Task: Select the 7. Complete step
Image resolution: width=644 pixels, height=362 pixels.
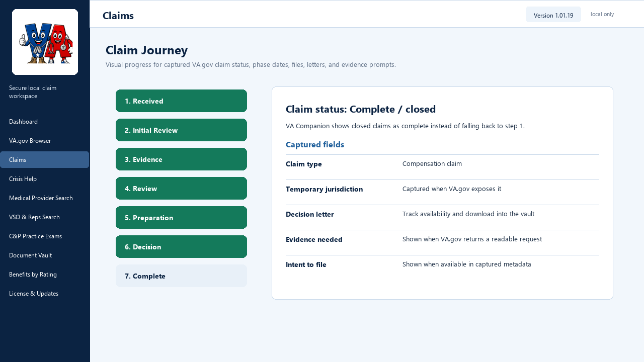Action: coord(181,276)
